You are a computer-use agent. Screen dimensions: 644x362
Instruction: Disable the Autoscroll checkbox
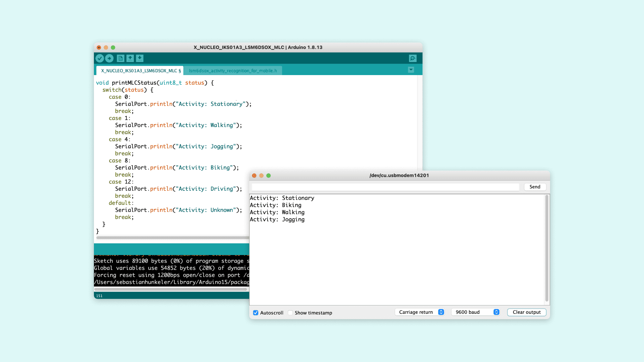pyautogui.click(x=256, y=313)
